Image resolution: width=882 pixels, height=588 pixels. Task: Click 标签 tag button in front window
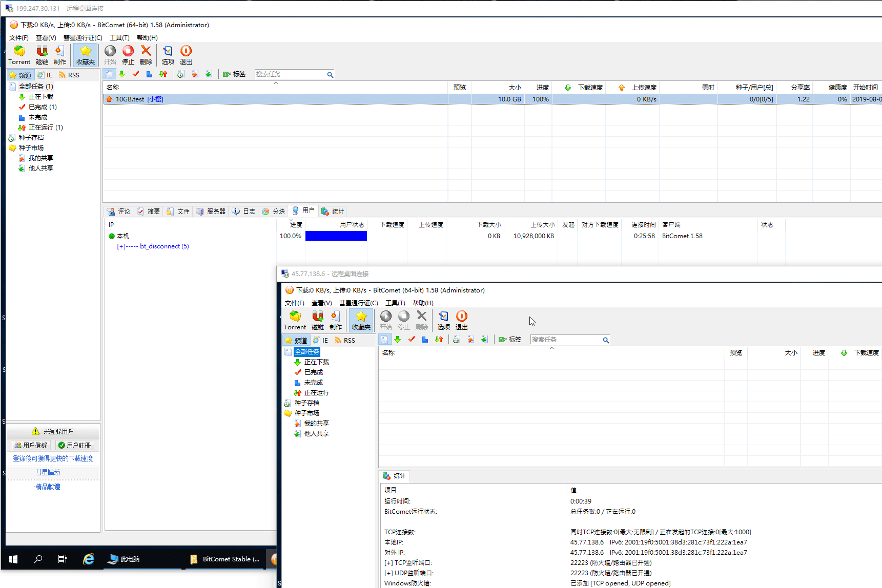tap(510, 340)
